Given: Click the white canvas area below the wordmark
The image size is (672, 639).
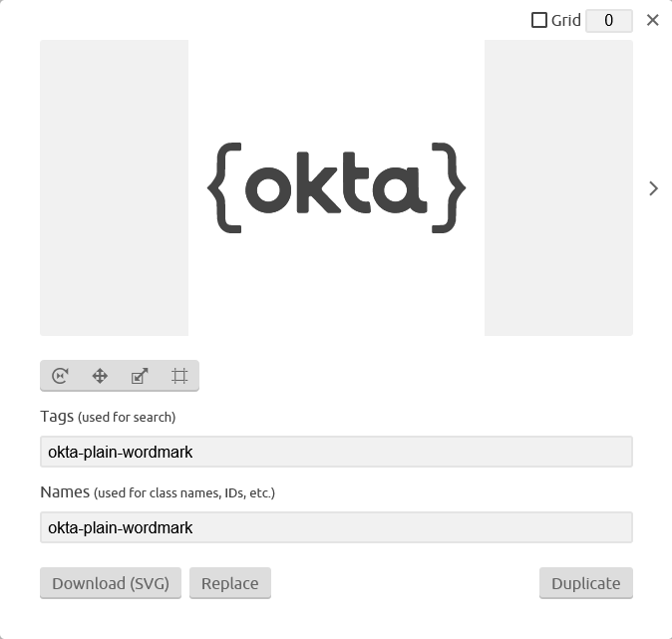Looking at the screenshot, I should coord(336,285).
